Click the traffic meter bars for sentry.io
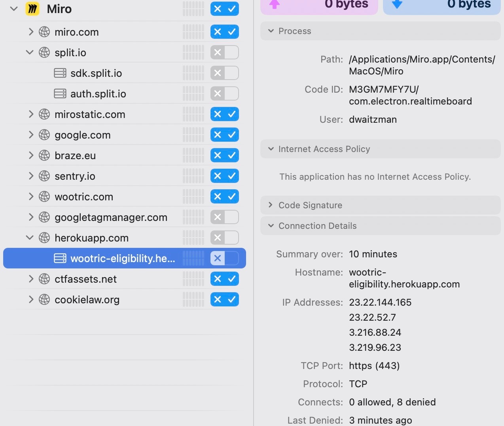Viewport: 504px width, 426px height. tap(193, 176)
